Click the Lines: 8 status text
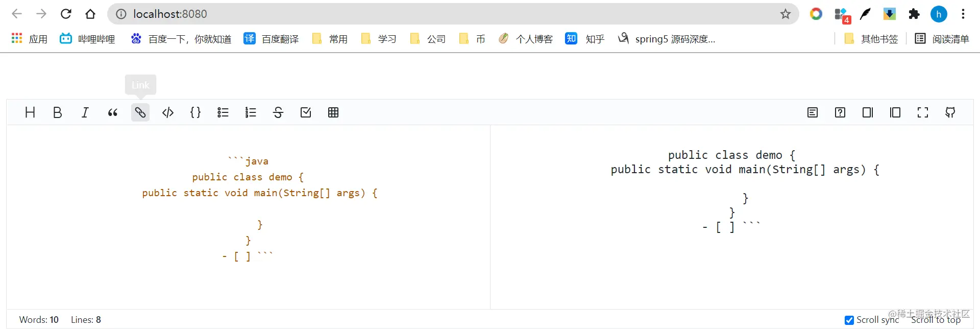Viewport: 980px width, 329px height. (86, 320)
